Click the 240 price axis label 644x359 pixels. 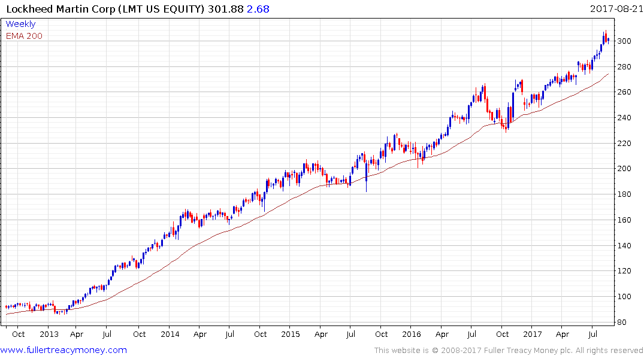624,118
